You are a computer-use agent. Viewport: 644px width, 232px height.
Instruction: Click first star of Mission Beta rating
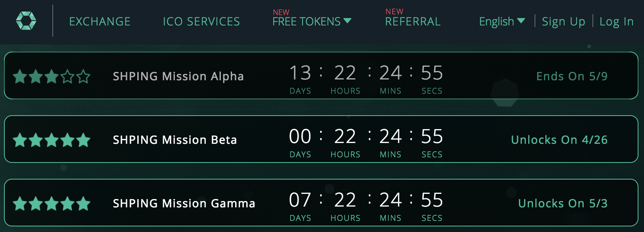point(20,140)
